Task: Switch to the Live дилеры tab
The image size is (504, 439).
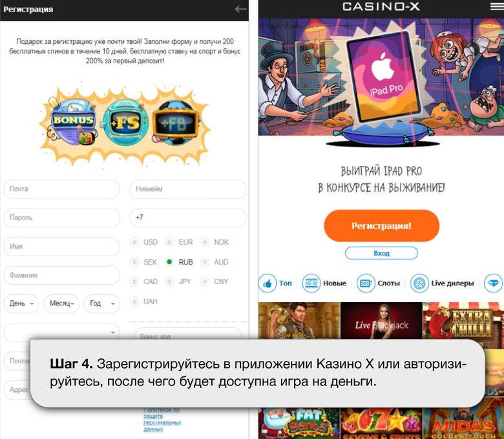Action: [452, 283]
